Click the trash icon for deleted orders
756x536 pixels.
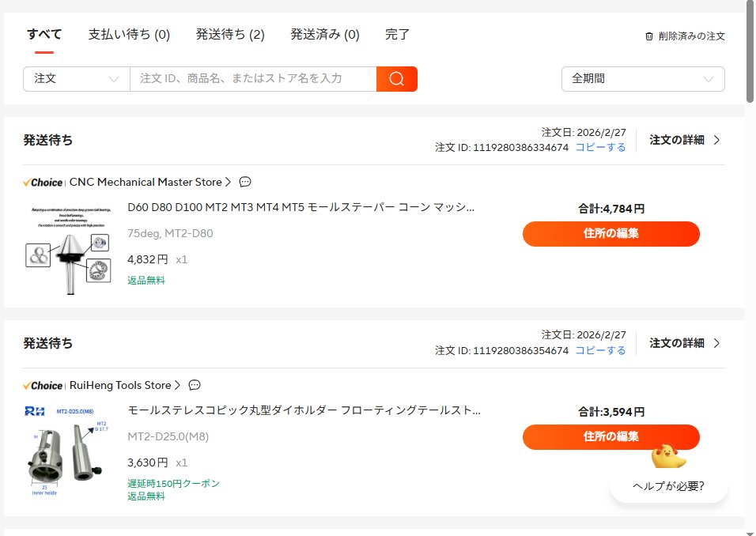pyautogui.click(x=649, y=36)
